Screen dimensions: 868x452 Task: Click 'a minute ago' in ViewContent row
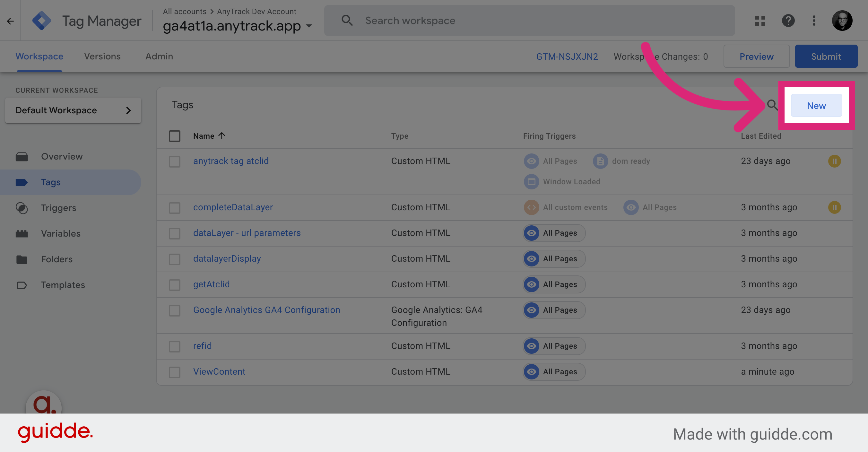(x=767, y=371)
